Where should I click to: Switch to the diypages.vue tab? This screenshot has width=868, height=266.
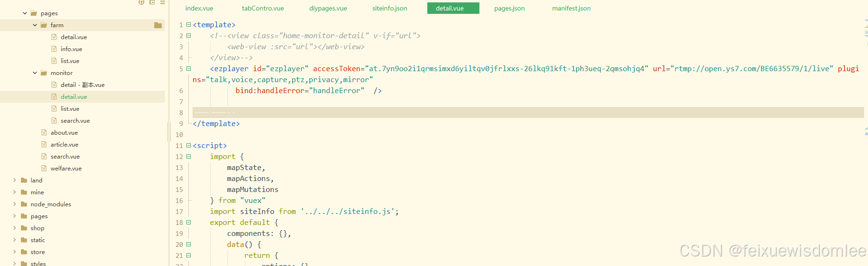click(x=328, y=8)
